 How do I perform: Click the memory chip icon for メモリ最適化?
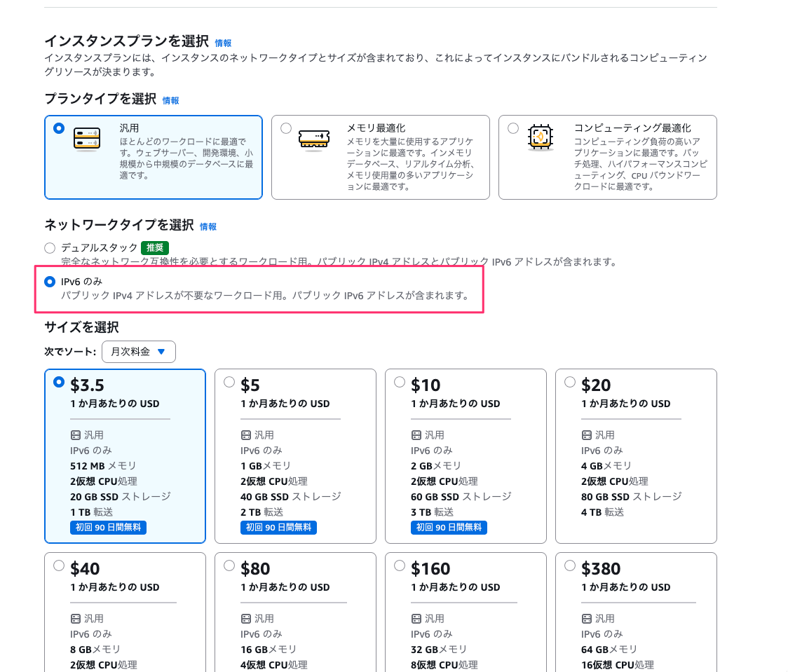[x=313, y=139]
